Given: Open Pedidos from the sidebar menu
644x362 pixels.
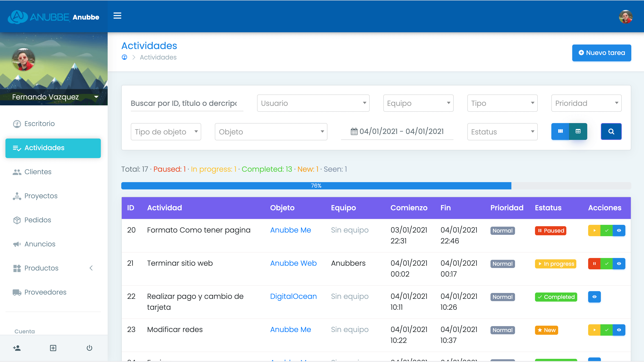Looking at the screenshot, I should (x=37, y=220).
